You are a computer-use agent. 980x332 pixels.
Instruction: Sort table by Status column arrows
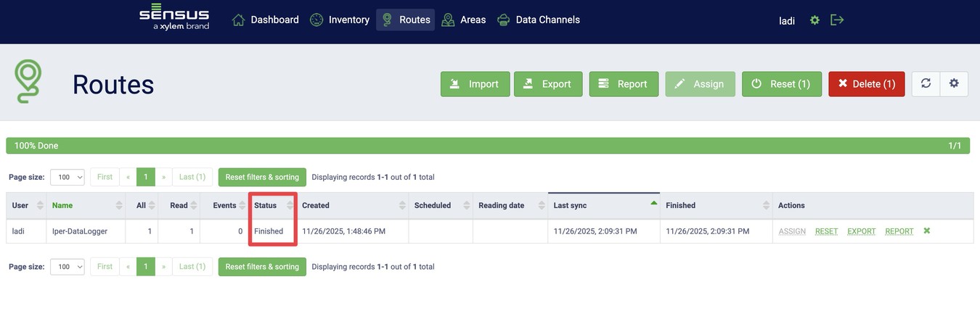[290, 206]
